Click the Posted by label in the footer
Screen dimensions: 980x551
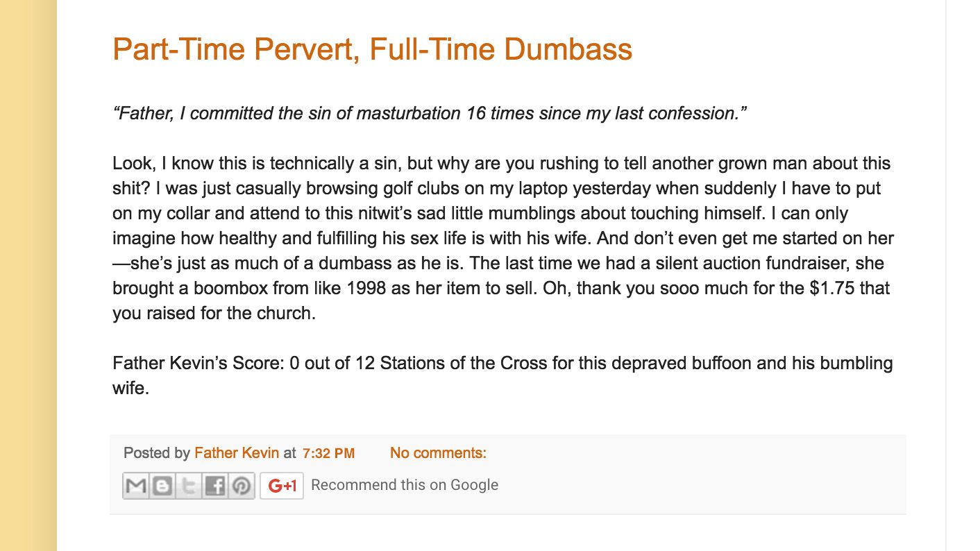(157, 453)
